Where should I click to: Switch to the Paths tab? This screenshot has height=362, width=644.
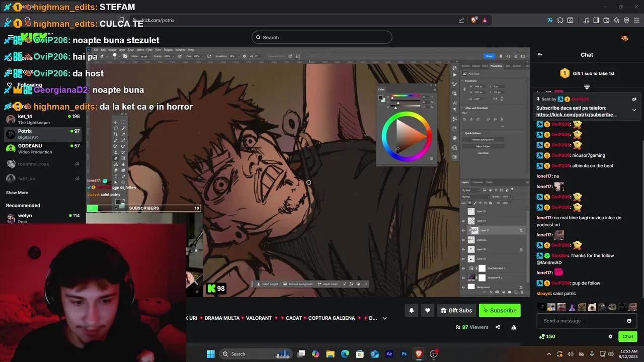click(x=489, y=182)
